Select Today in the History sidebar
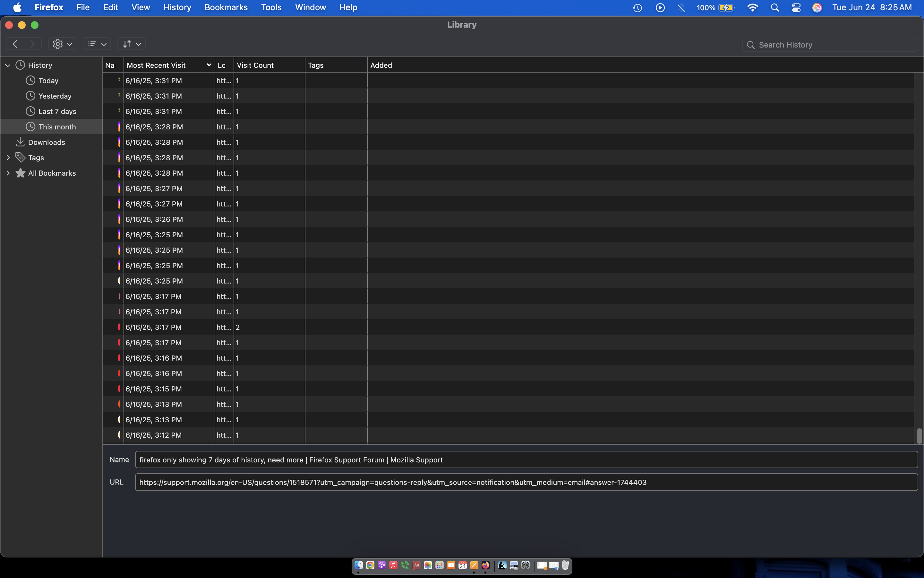 pos(48,81)
